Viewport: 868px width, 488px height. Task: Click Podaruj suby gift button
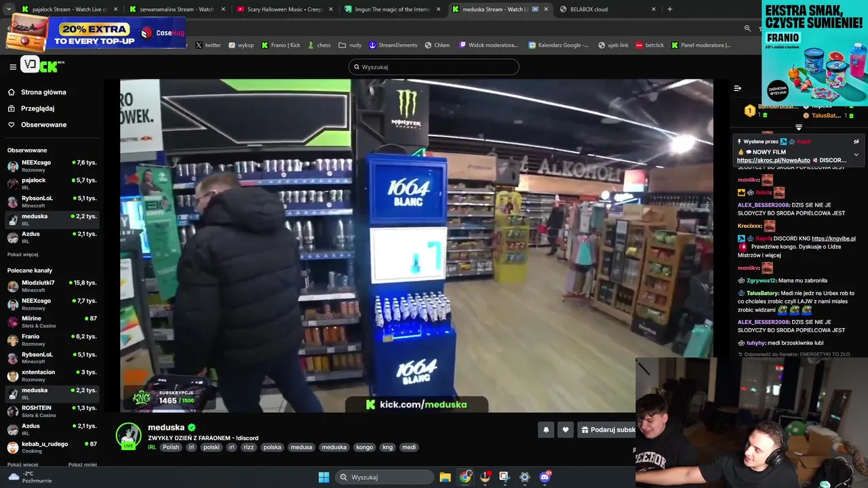[608, 430]
